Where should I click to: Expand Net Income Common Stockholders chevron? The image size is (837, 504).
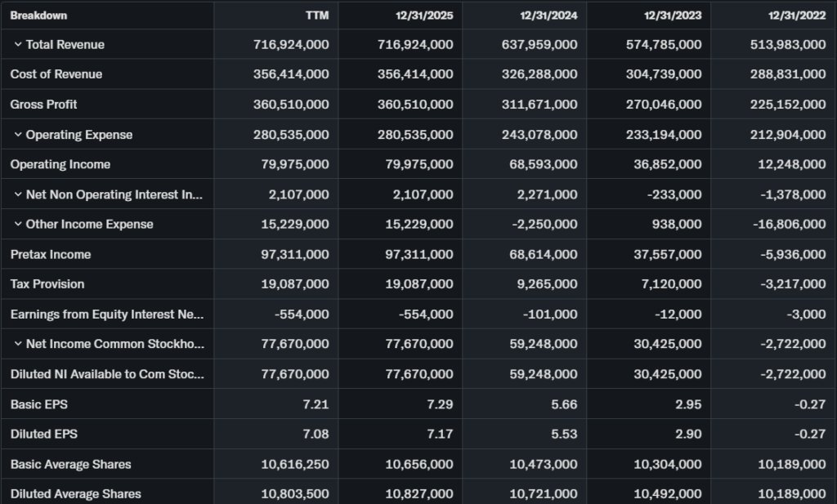(17, 345)
